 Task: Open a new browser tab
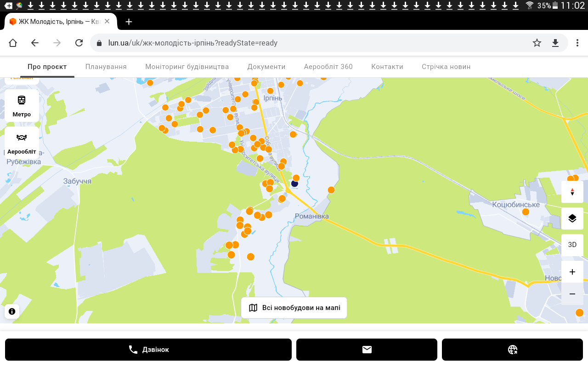click(x=129, y=22)
